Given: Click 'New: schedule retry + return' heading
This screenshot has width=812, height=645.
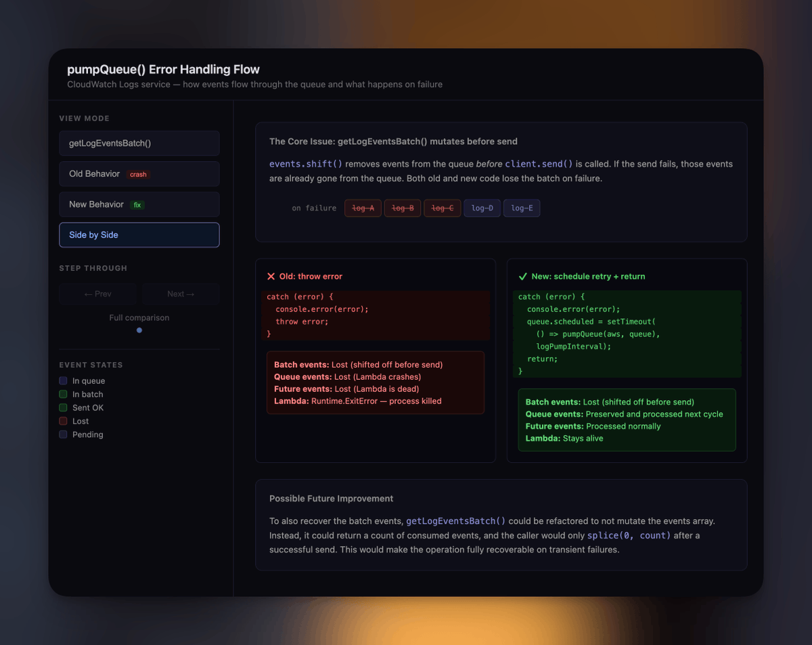Looking at the screenshot, I should pyautogui.click(x=588, y=276).
